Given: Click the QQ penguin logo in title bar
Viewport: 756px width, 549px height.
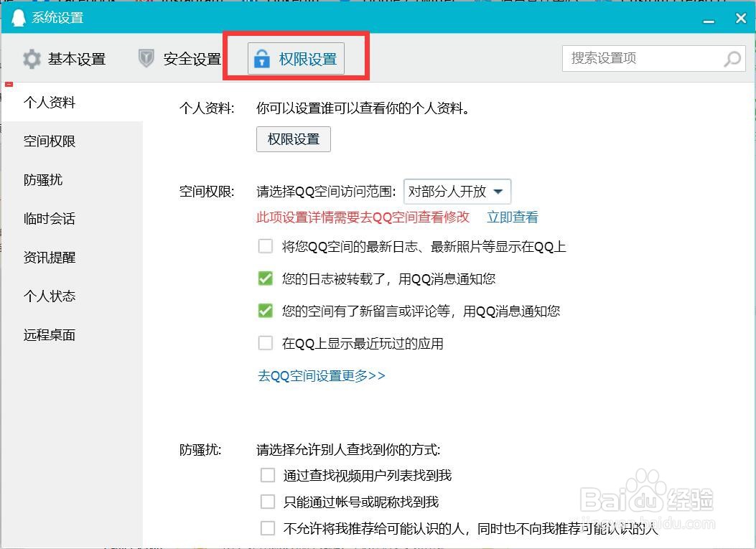Looking at the screenshot, I should (x=18, y=18).
